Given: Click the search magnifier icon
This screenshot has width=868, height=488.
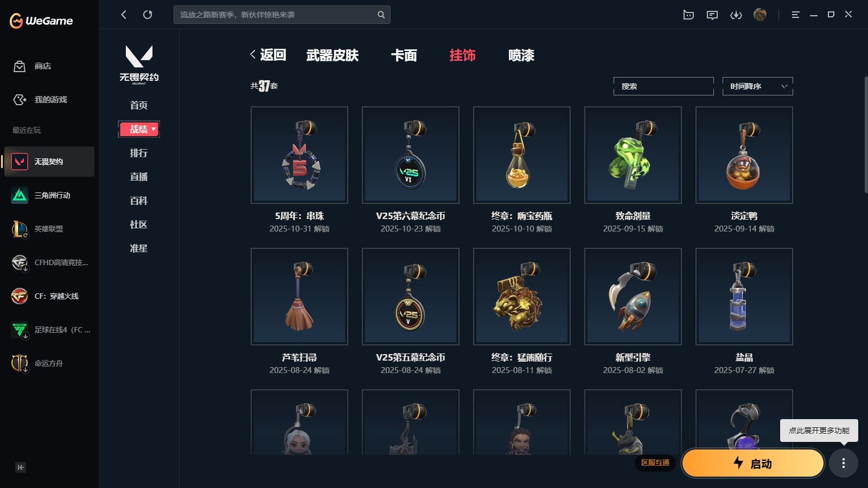Looking at the screenshot, I should (381, 15).
